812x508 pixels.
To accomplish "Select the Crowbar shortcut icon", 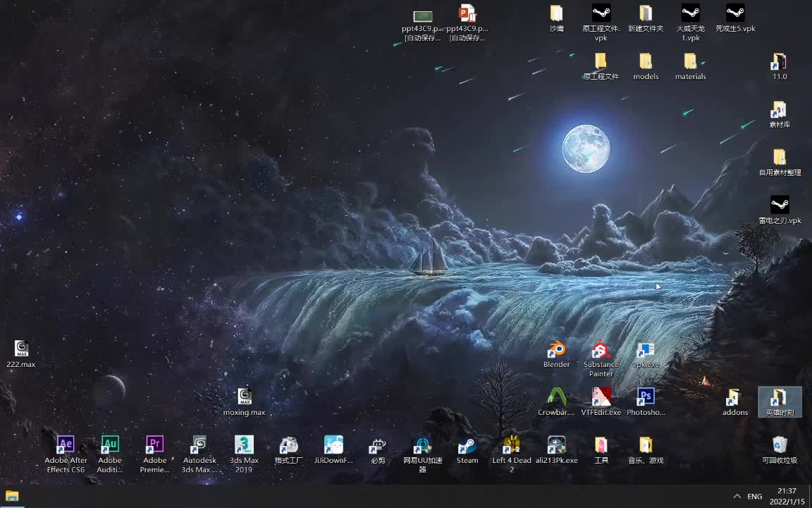I will (557, 401).
